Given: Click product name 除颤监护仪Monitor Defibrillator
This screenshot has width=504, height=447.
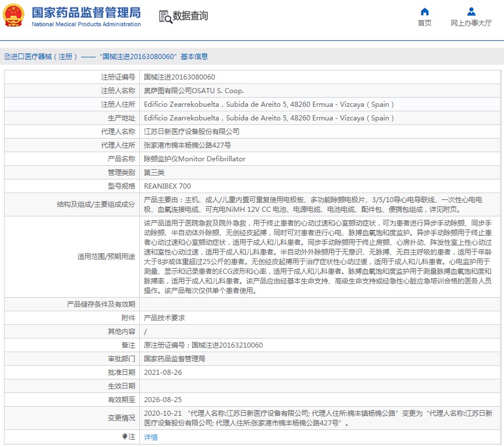Looking at the screenshot, I should coord(194,159).
